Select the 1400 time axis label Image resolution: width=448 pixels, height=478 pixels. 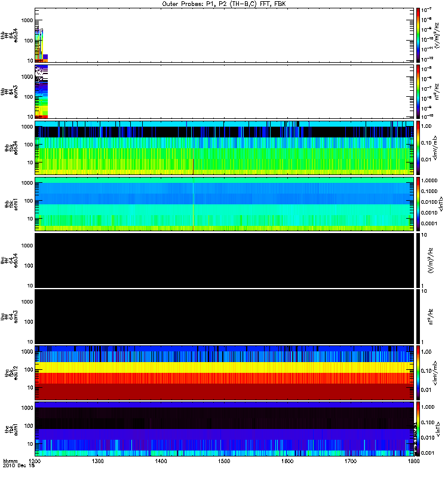(x=161, y=461)
